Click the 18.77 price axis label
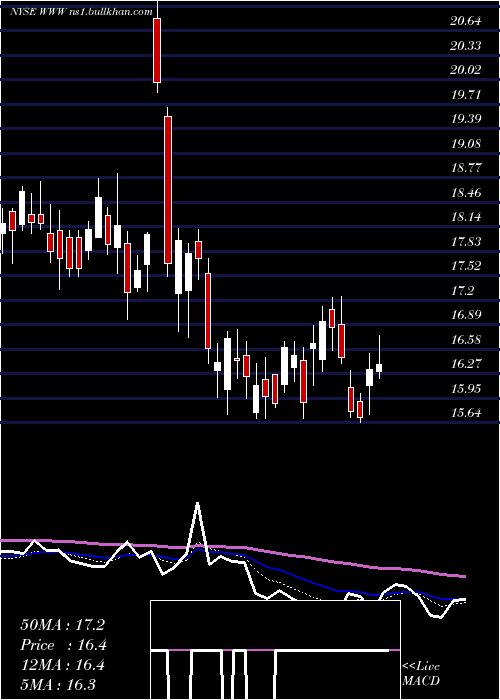The image size is (500, 700). [x=466, y=168]
